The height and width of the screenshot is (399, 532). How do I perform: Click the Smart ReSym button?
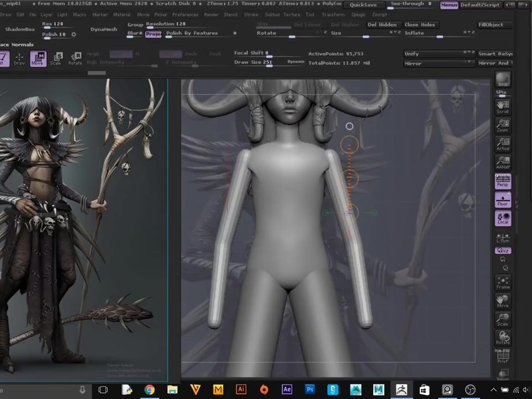coord(495,54)
